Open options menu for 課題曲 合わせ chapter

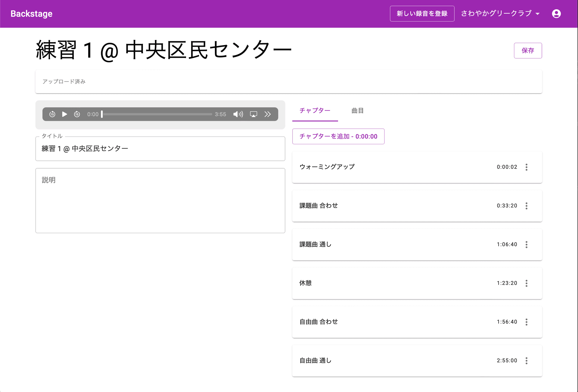[527, 206]
